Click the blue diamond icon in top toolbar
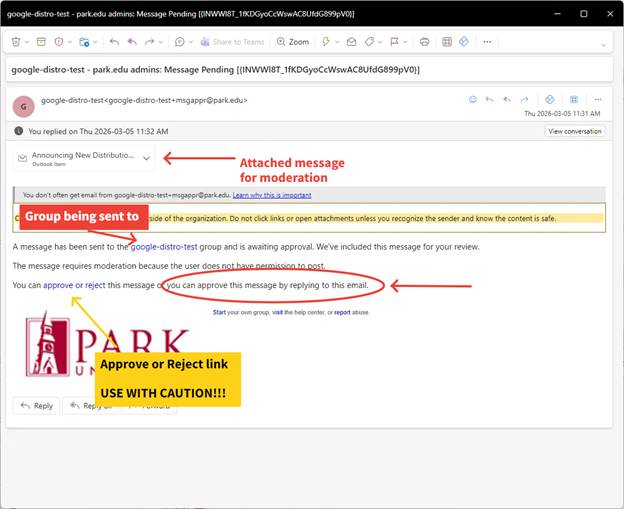 464,41
